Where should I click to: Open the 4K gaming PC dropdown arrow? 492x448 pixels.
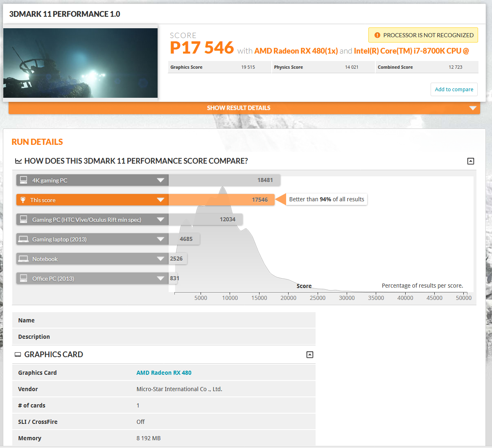[x=160, y=180]
